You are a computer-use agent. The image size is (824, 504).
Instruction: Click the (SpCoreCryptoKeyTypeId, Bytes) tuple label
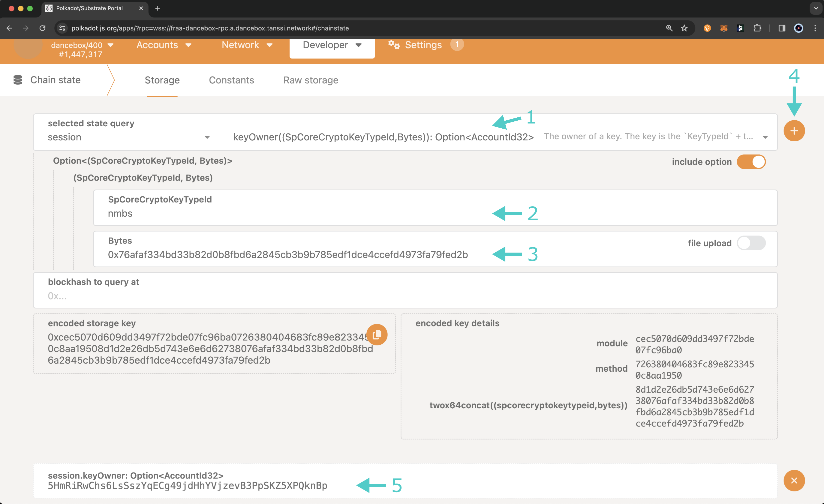[143, 178]
